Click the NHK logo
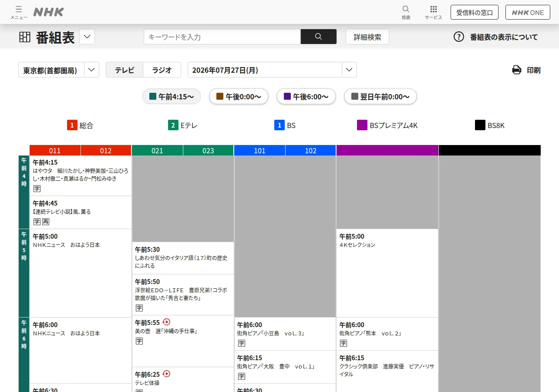 click(x=48, y=12)
